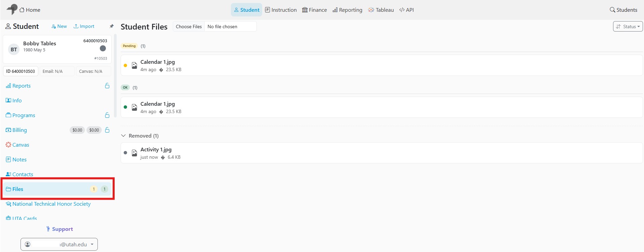Screen dimensions: 644x252
Task: Click the lock icon next to Reports
Action: 107,86
